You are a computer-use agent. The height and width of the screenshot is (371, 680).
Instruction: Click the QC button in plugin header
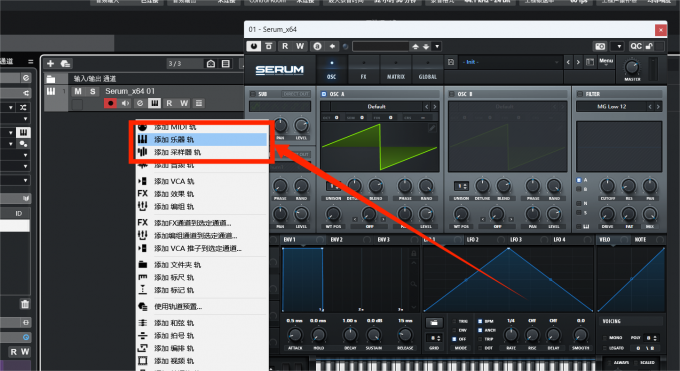coord(636,46)
